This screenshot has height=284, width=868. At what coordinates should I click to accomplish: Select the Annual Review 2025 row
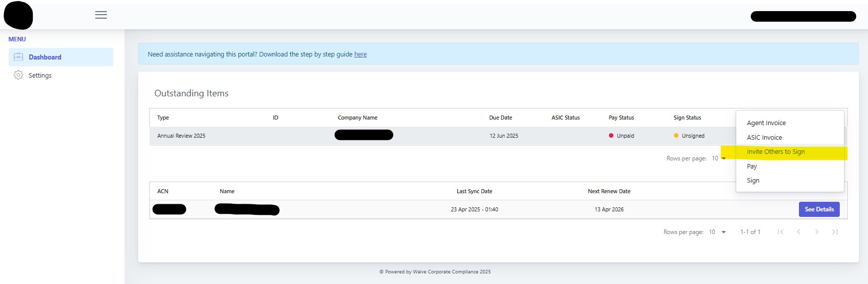click(444, 136)
